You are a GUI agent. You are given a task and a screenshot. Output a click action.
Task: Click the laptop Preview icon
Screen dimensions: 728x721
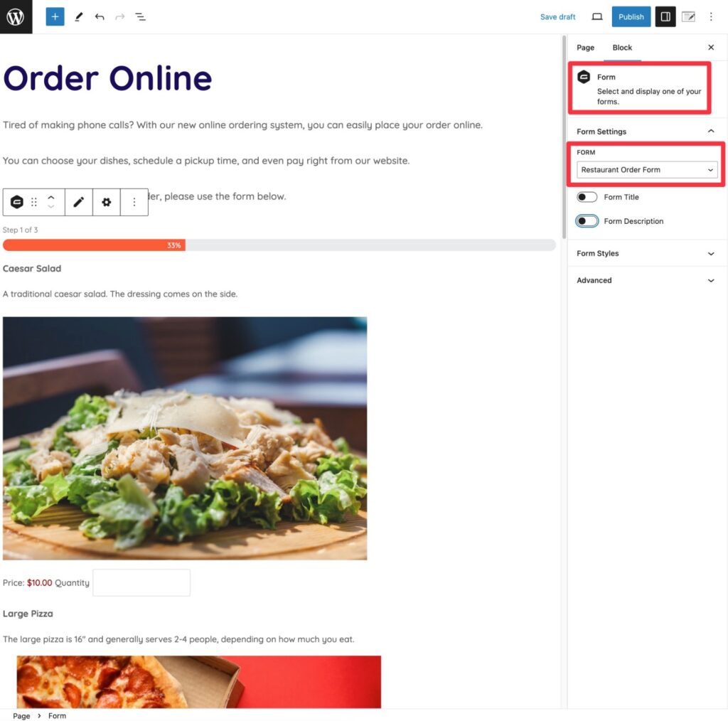point(596,17)
